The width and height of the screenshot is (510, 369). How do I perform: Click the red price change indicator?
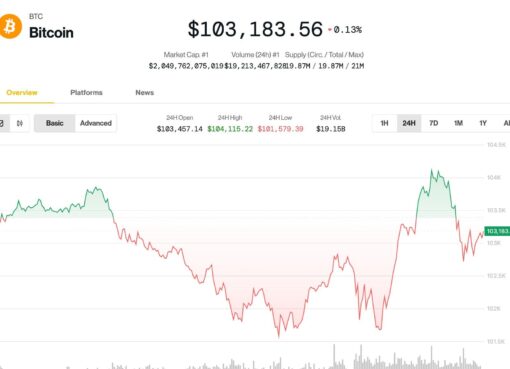(345, 30)
